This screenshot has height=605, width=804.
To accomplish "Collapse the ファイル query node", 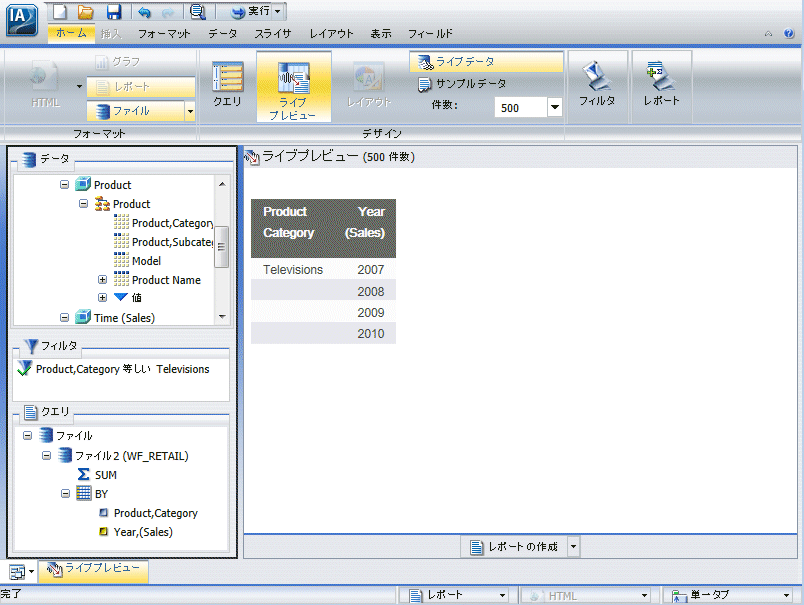I will point(28,436).
